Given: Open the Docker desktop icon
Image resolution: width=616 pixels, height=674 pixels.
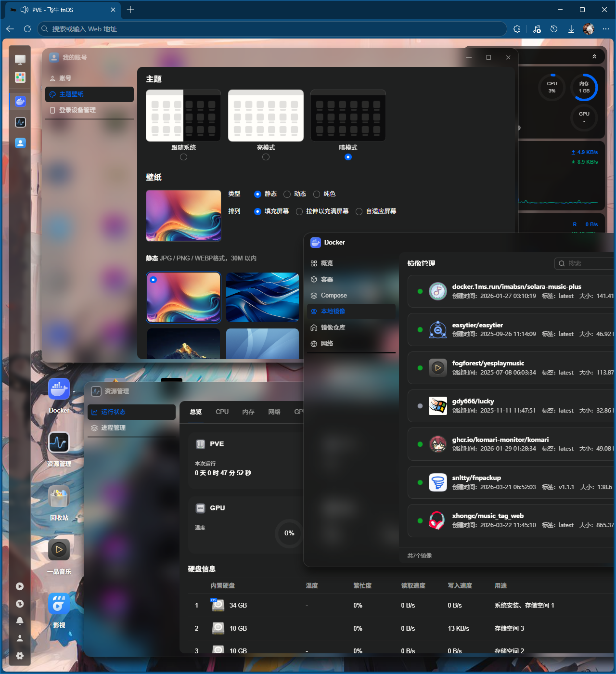Looking at the screenshot, I should pyautogui.click(x=59, y=389).
